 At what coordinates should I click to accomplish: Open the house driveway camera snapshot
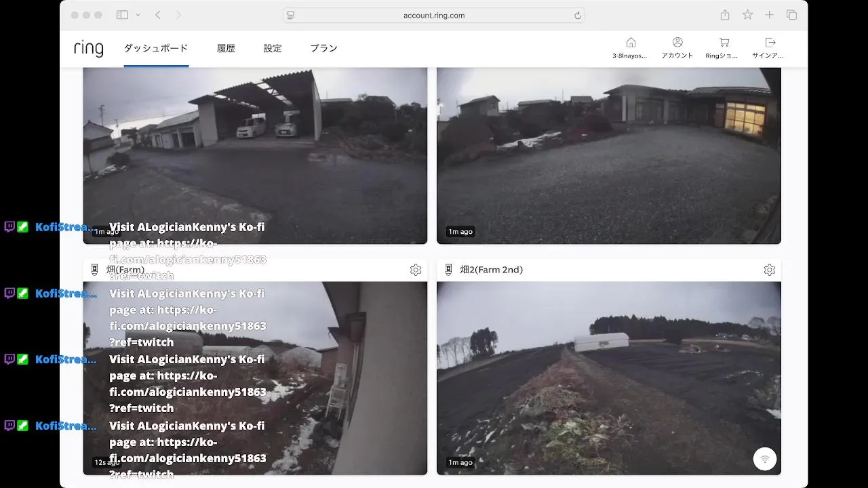[x=609, y=156]
